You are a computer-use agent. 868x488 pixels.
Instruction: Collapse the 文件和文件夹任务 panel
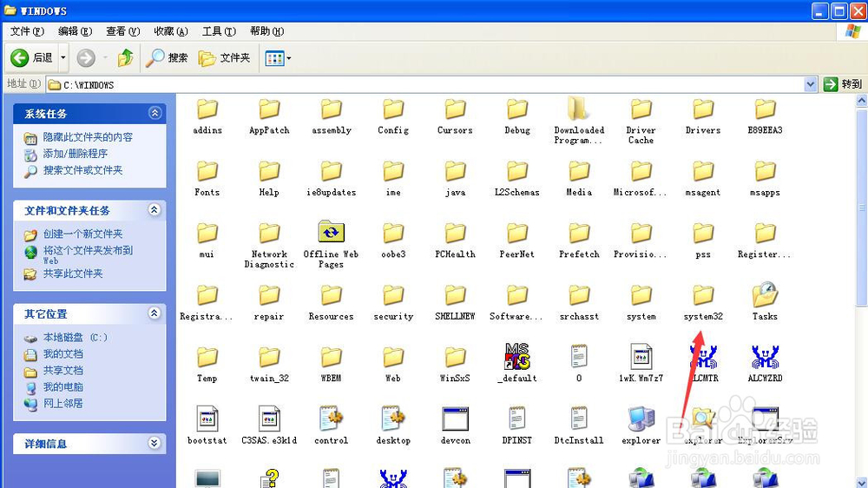pyautogui.click(x=155, y=210)
